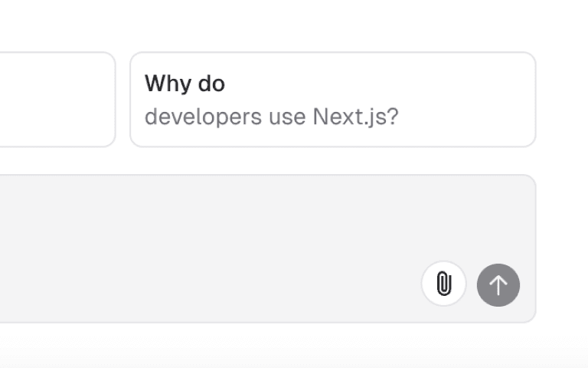Click the "Why do" bold heading text
The width and height of the screenshot is (588, 368).
click(185, 83)
